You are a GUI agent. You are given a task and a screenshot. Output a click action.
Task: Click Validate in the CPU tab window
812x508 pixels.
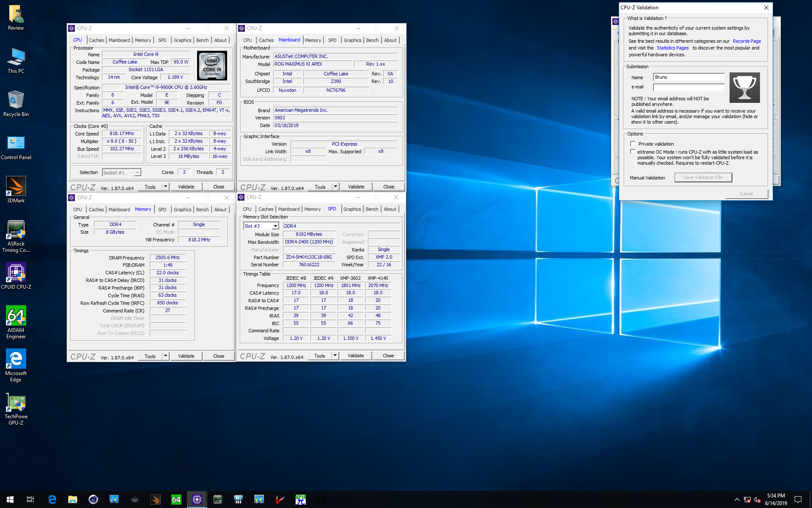186,187
